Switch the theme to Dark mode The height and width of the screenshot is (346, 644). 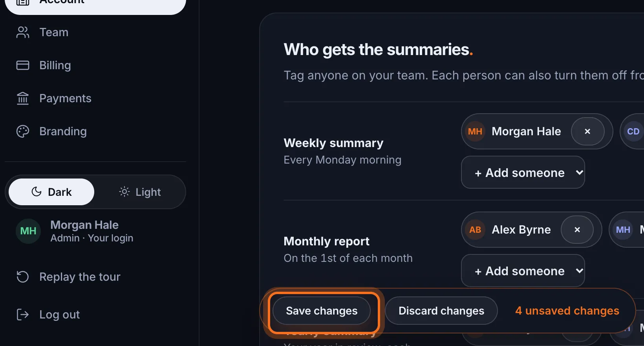point(51,192)
